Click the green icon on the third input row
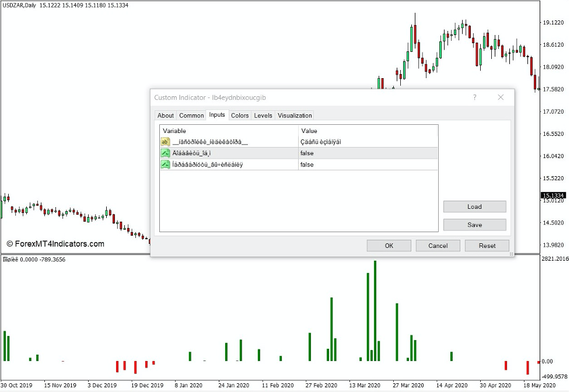570x392 pixels. pyautogui.click(x=164, y=164)
